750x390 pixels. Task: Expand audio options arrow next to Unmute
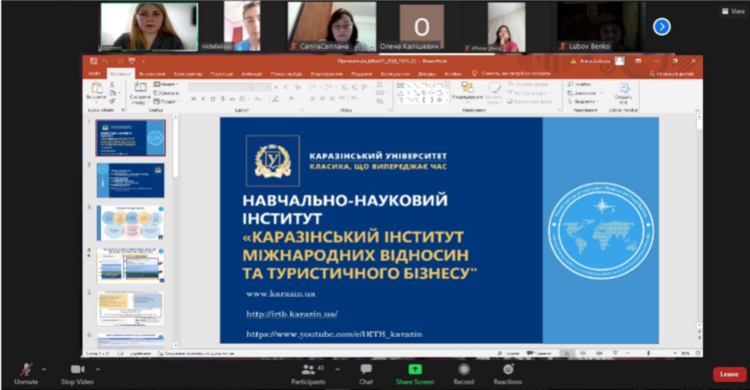pyautogui.click(x=44, y=369)
